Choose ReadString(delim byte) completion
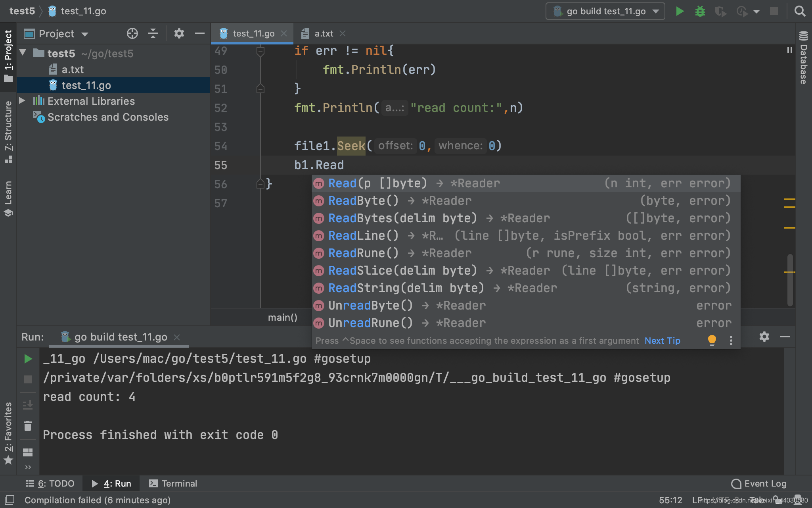 [x=526, y=288]
